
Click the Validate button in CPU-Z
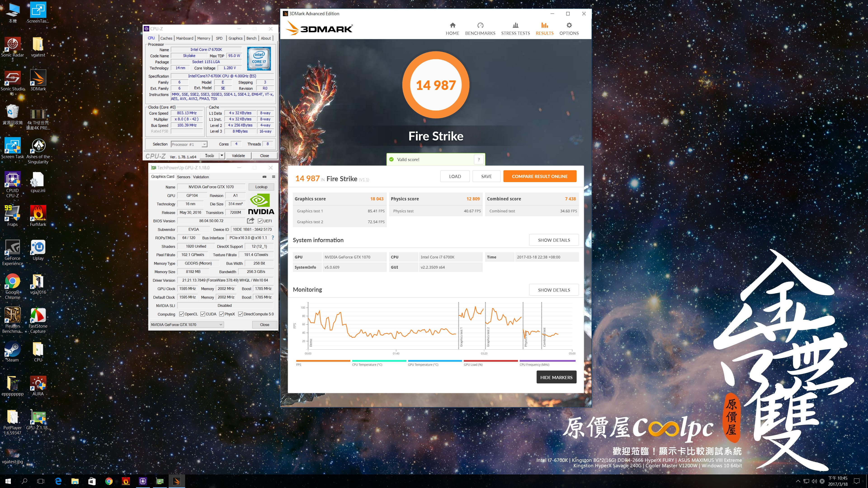[238, 156]
